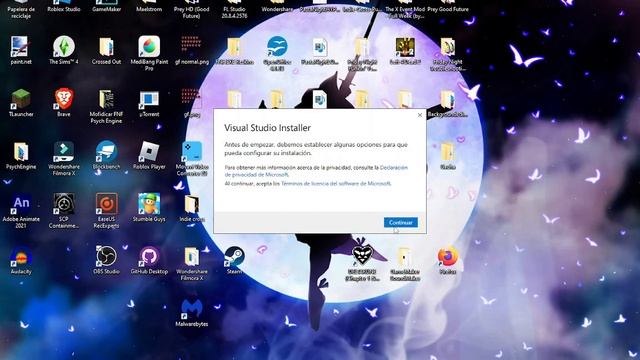This screenshot has height=360, width=640.
Task: Open the Firefox browser shortcut
Action: pos(448,257)
